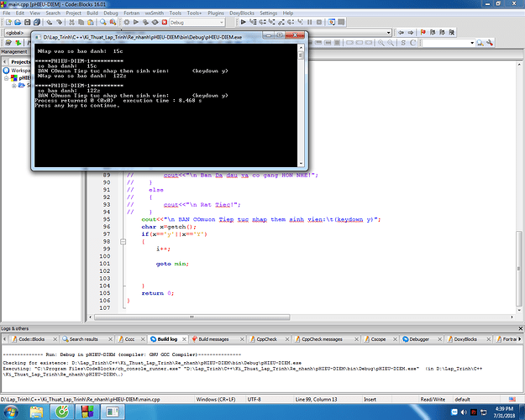The height and width of the screenshot is (420, 525).
Task: Collapse the code fold at line 98
Action: [123, 240]
